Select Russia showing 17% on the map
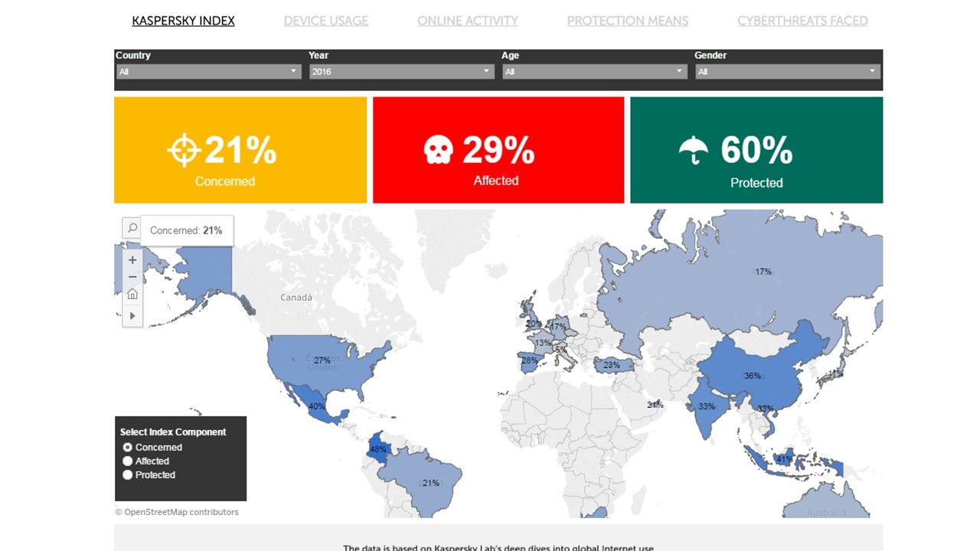Screen dimensions: 980x551 [x=763, y=272]
